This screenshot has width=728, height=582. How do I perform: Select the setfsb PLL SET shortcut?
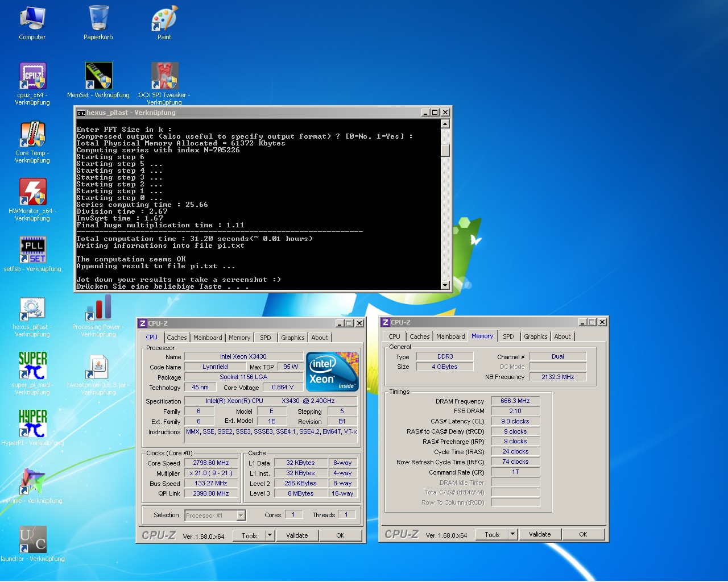click(x=32, y=254)
